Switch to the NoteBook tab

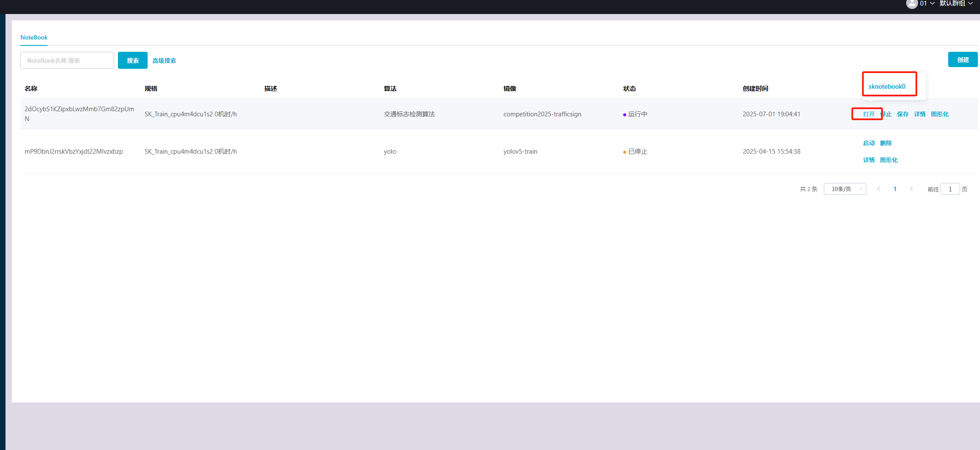[x=34, y=37]
